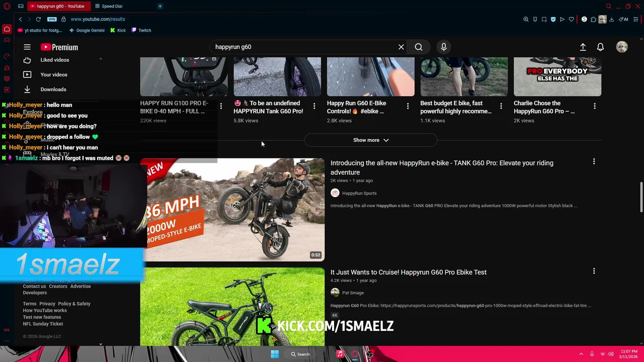Screen dimensions: 644x362
Task: Open browser downloads arrow icon
Action: tap(611, 19)
